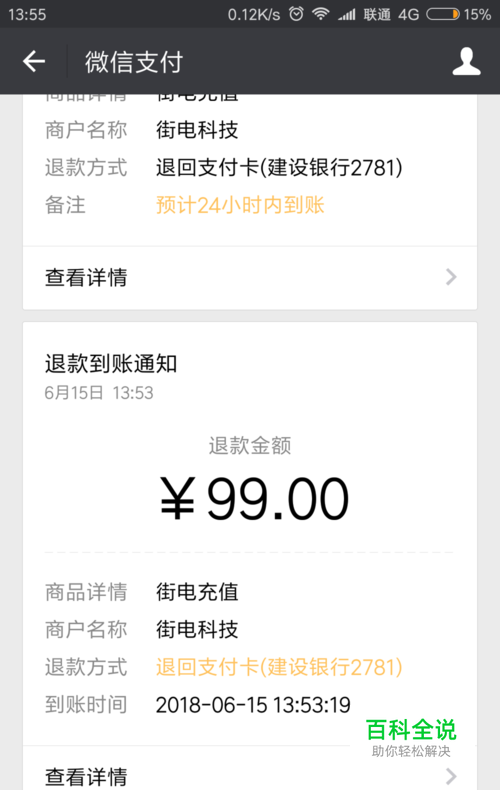The image size is (500, 790).
Task: Tap the 街电充值 product detail text
Action: 197,592
